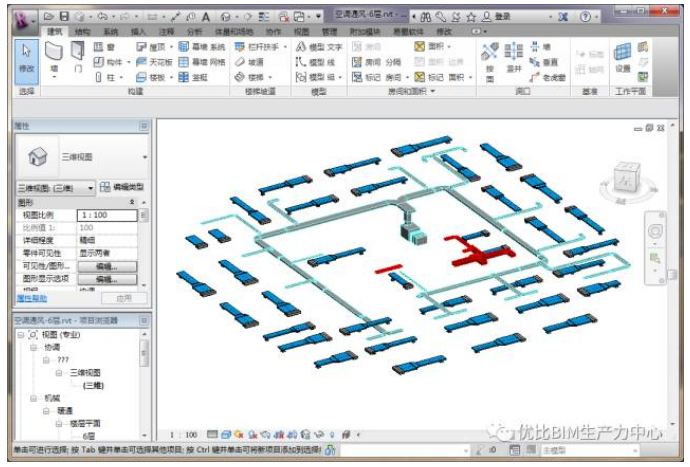Viewport: 690px width, 467px height.
Task: Click the Door (门) tool icon
Action: [78, 56]
